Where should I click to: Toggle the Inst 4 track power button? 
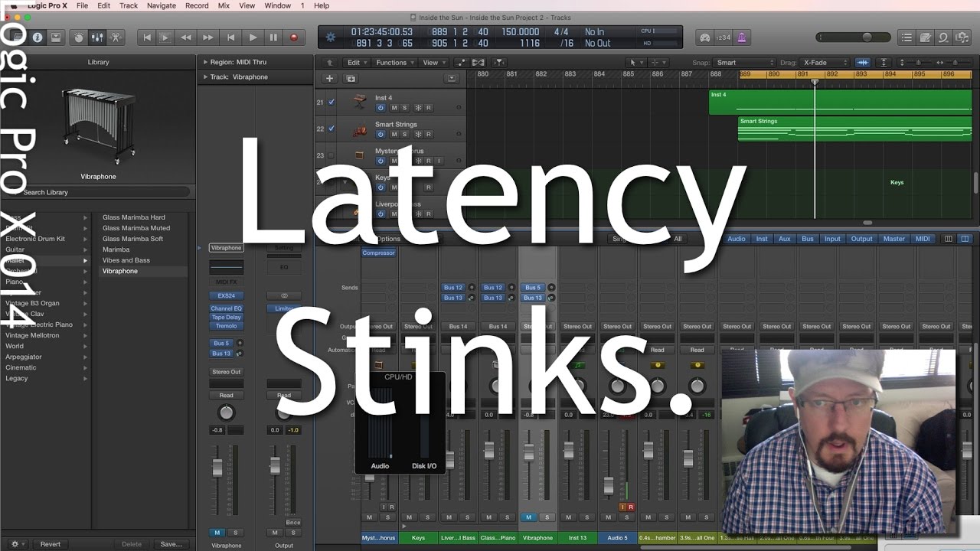[x=381, y=108]
